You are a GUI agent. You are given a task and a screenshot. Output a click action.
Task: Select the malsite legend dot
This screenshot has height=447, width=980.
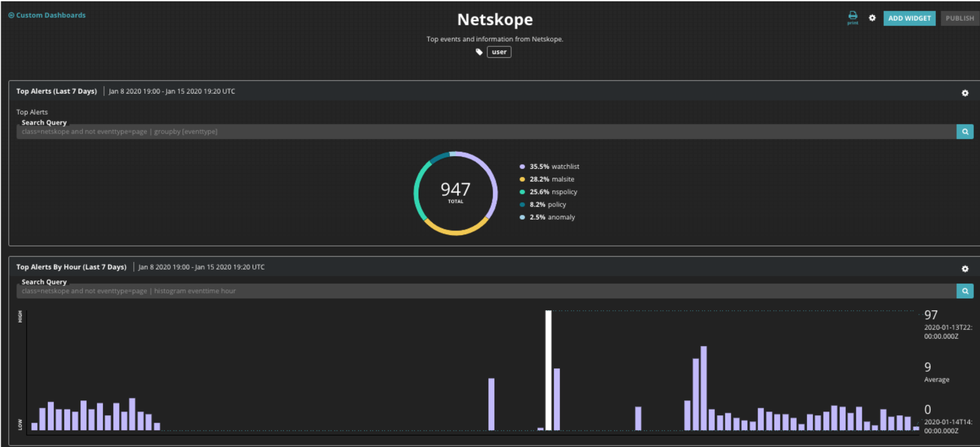(x=522, y=179)
